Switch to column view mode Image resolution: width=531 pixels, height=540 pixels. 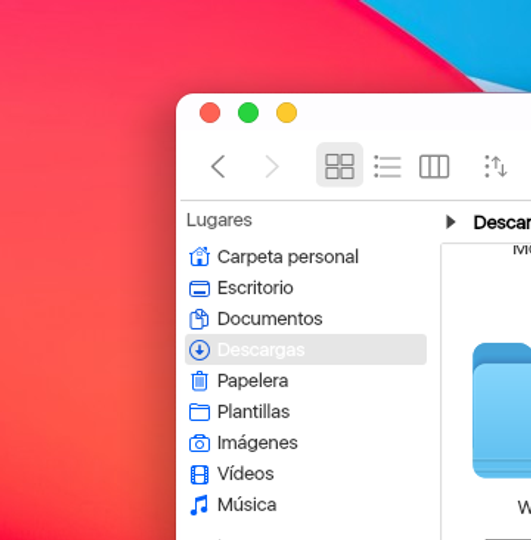point(434,167)
